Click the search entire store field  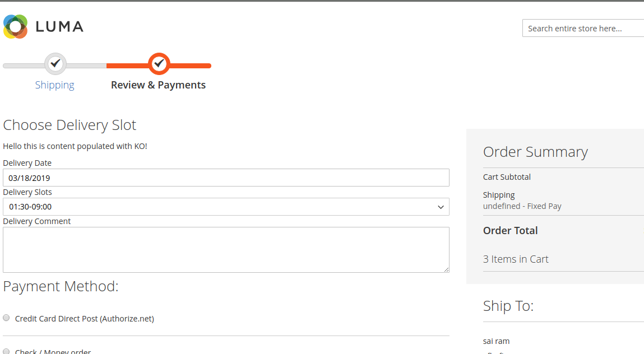(x=583, y=29)
